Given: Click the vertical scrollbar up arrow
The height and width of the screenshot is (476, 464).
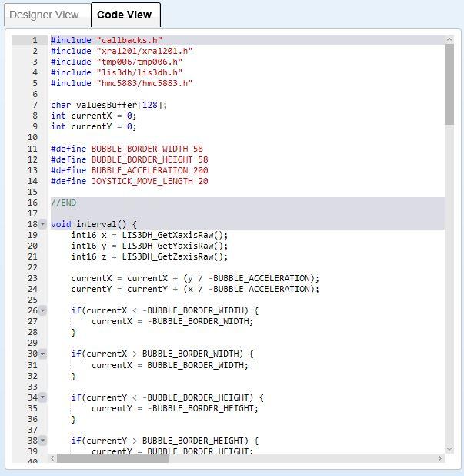Looking at the screenshot, I should [x=449, y=39].
